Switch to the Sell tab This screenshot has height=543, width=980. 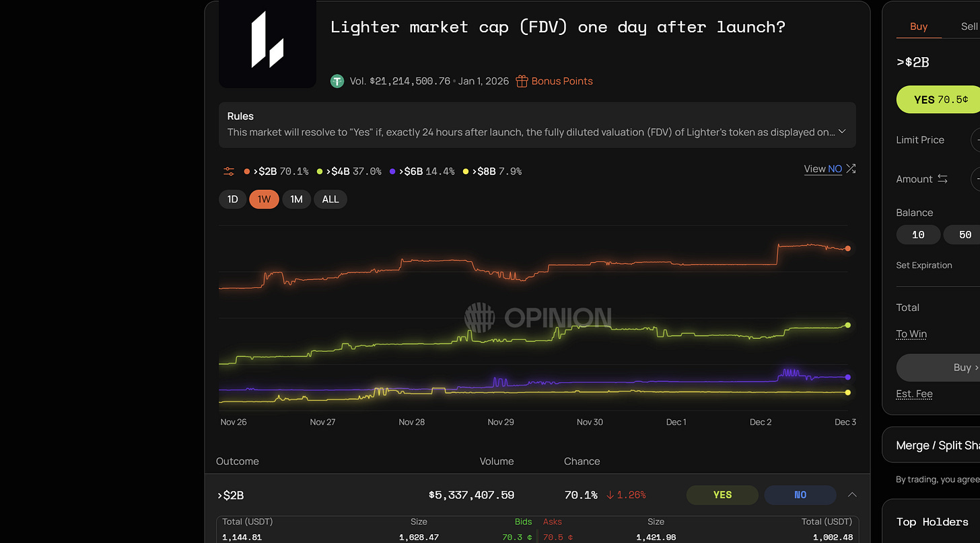(969, 26)
